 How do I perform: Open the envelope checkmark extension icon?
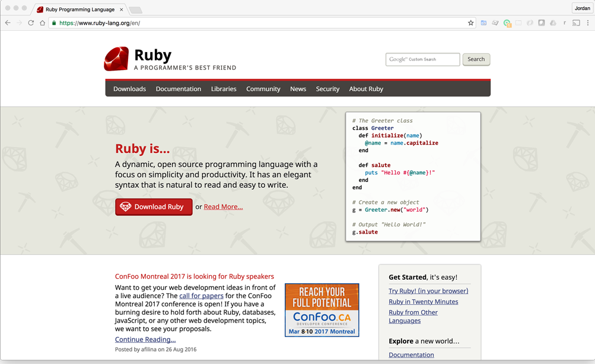point(495,23)
